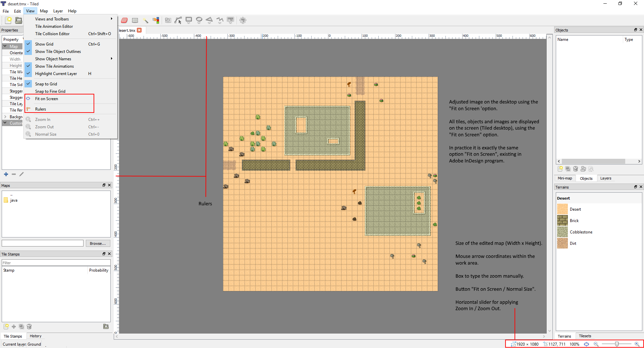Uncheck Show Tile Animations
644x348 pixels.
[x=54, y=66]
